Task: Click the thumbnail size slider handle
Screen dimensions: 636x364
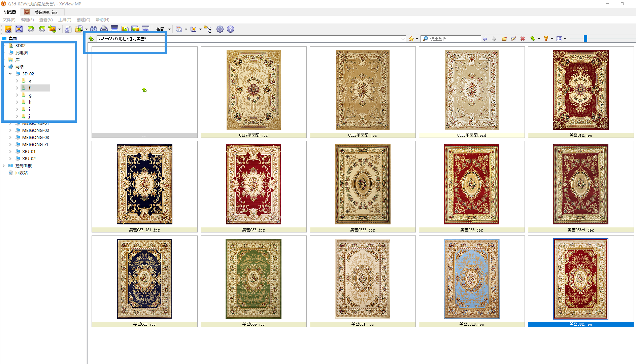Action: click(585, 39)
